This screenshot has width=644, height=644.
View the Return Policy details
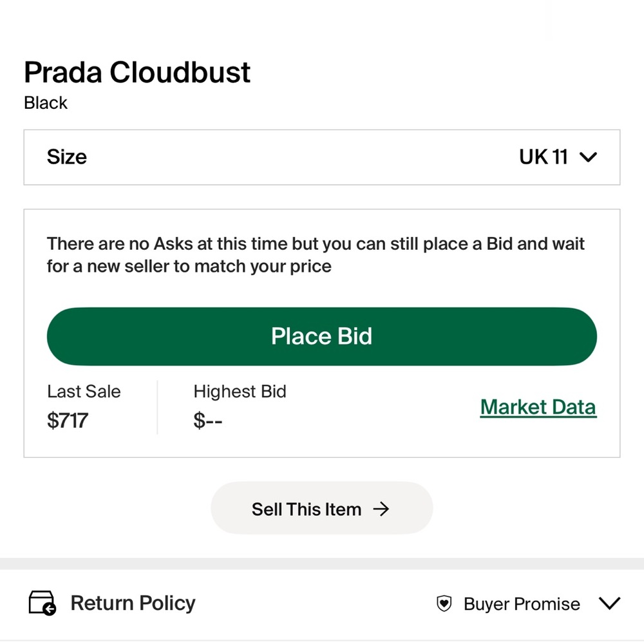[x=132, y=603]
